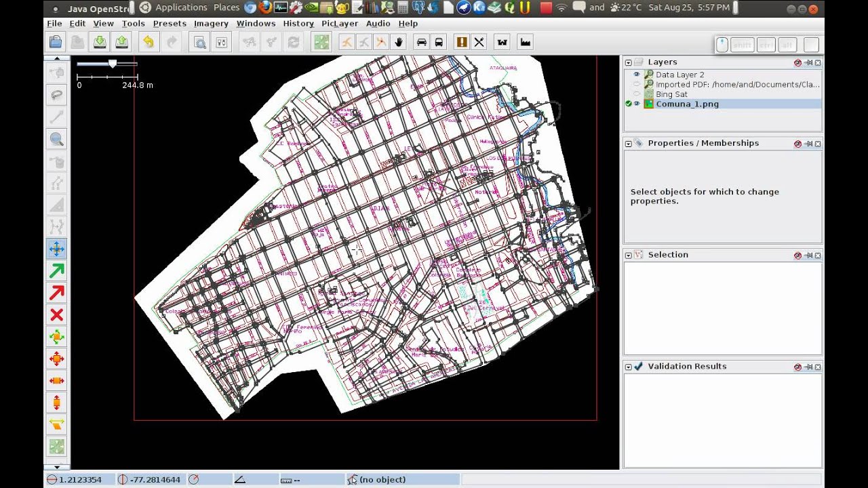Select yellow shear picture tool
The height and width of the screenshot is (488, 868).
coord(57,425)
